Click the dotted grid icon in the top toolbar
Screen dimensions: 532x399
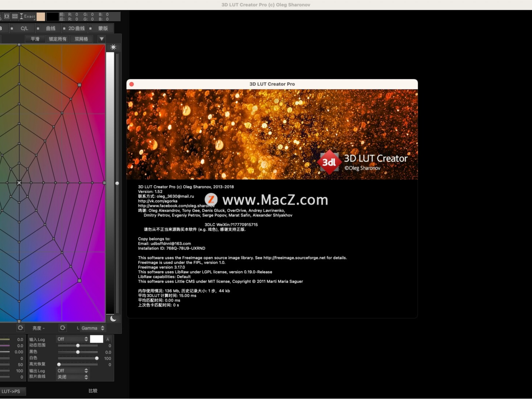coord(15,16)
